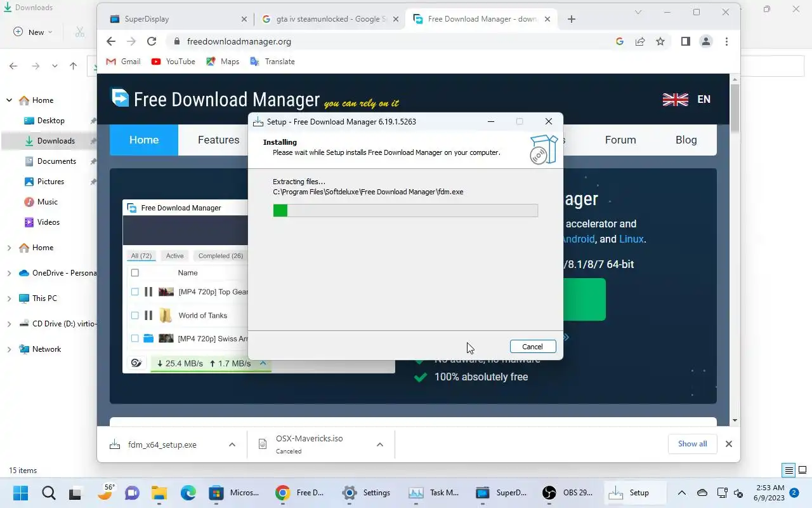Click the Google icon in address bar

(x=620, y=41)
